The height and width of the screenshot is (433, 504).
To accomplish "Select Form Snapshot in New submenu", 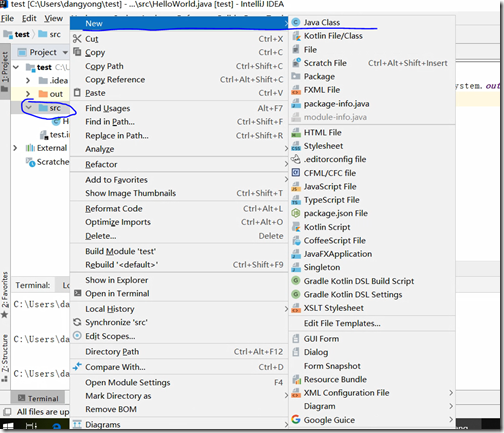I will pyautogui.click(x=372, y=366).
